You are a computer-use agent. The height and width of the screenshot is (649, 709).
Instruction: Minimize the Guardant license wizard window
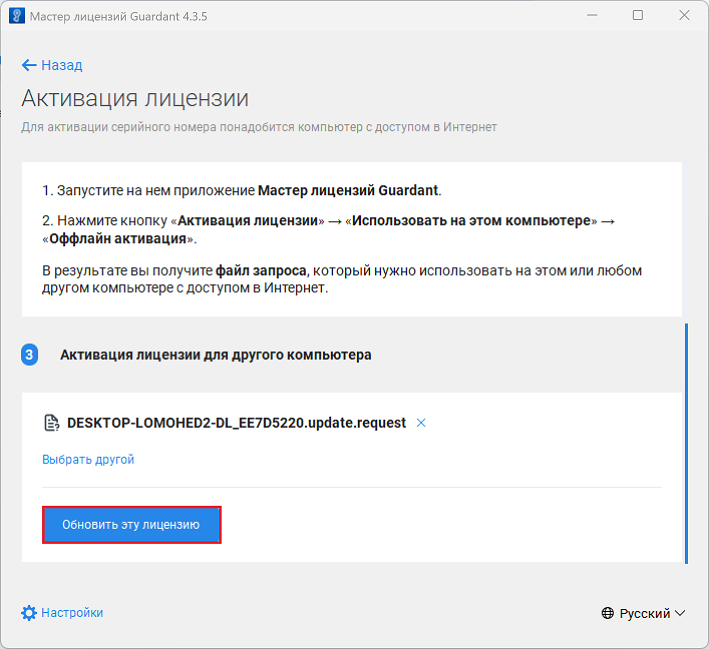pos(591,16)
